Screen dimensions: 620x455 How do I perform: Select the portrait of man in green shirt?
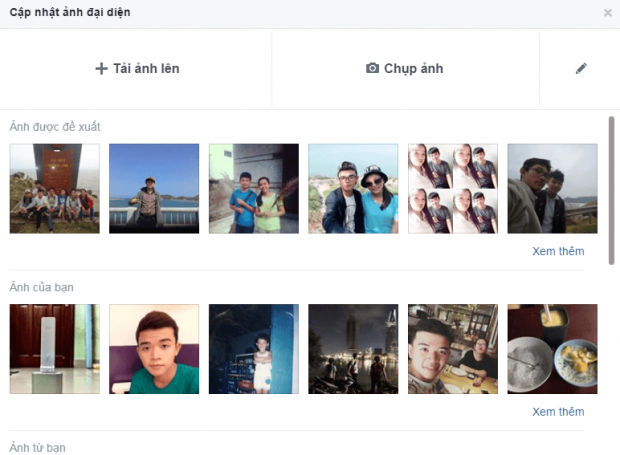pyautogui.click(x=154, y=349)
